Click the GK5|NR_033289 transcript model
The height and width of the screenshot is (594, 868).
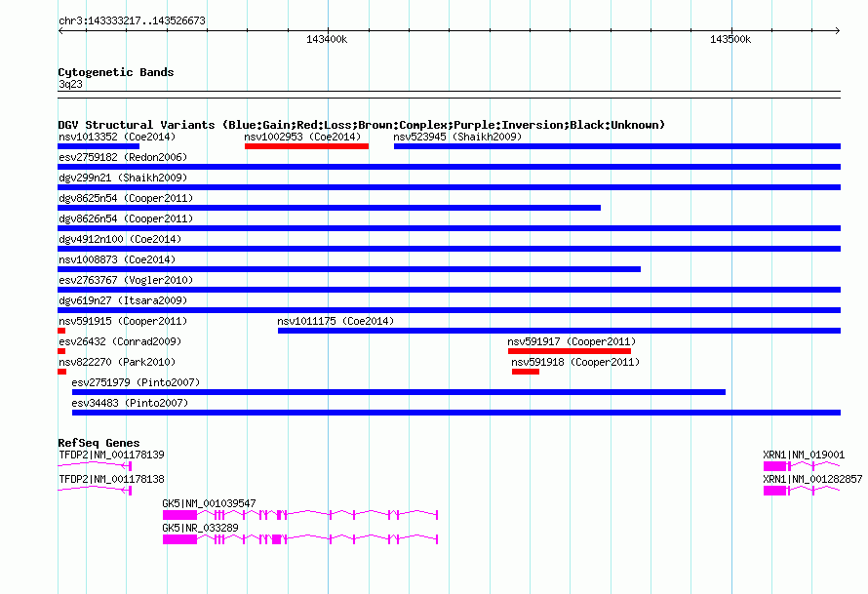[300, 539]
